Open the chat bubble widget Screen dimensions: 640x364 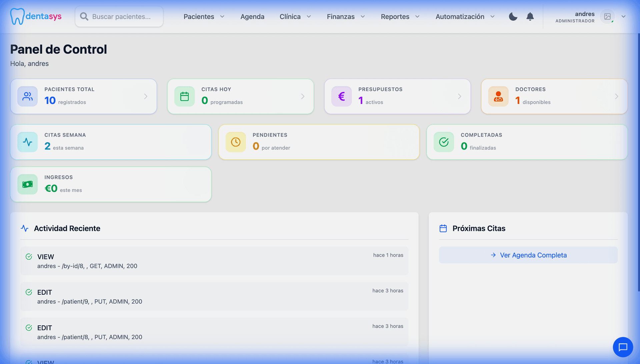pos(623,347)
